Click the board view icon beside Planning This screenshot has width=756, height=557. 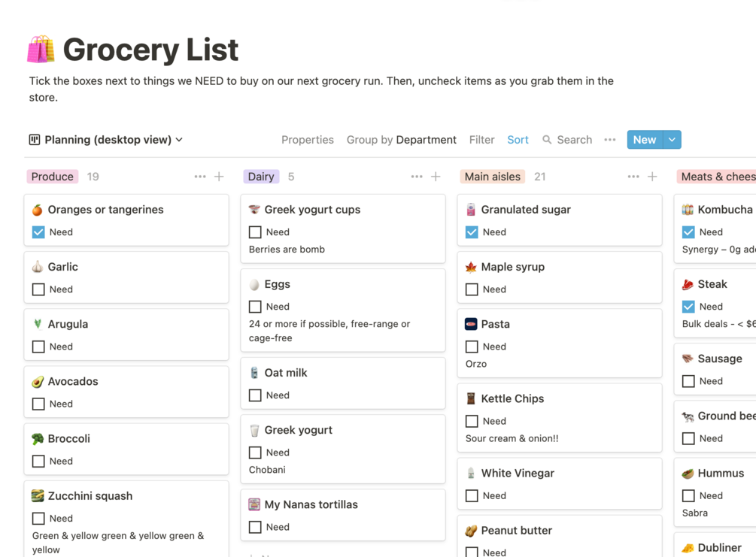pos(35,140)
